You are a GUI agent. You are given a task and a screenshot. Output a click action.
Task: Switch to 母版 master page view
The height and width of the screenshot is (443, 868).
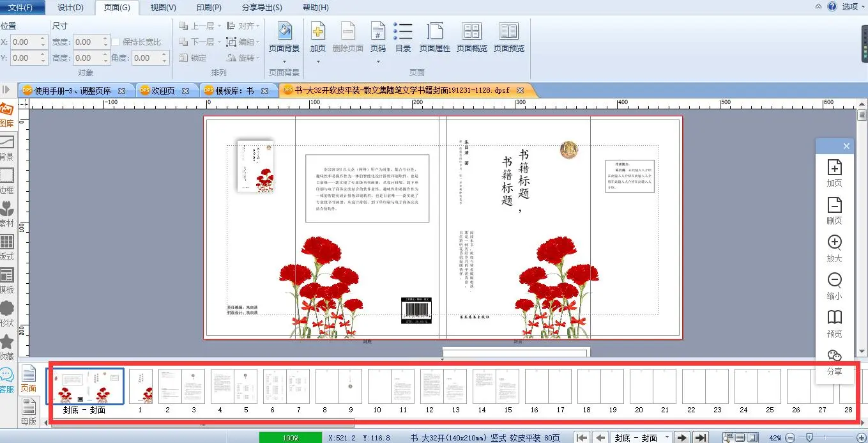pos(29,412)
